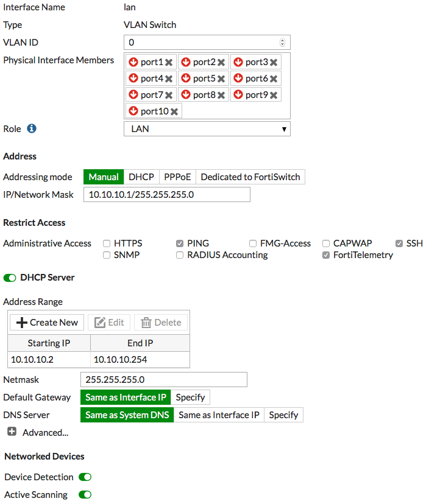
Task: Click the IP/Network Mask field
Action: pyautogui.click(x=167, y=195)
